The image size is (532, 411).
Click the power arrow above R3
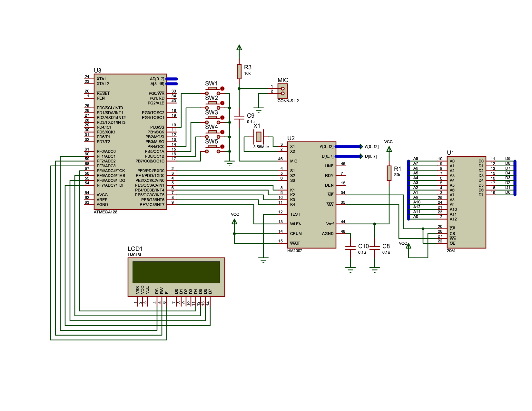click(239, 48)
